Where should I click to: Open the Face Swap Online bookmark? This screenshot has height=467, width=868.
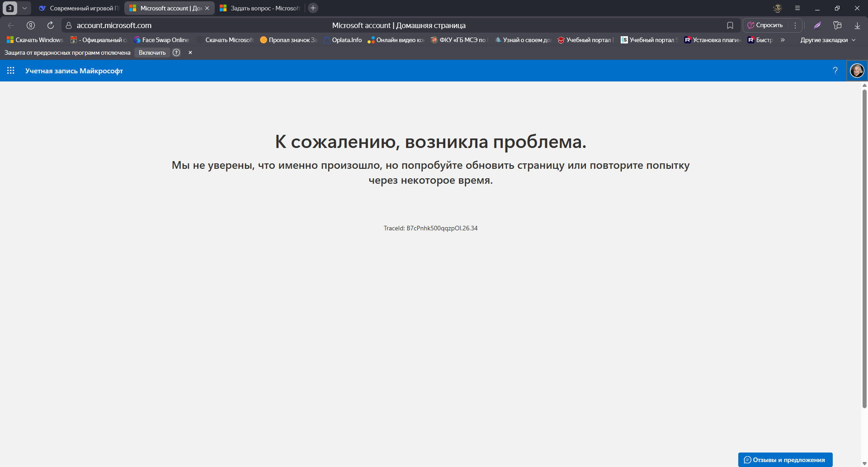[162, 40]
